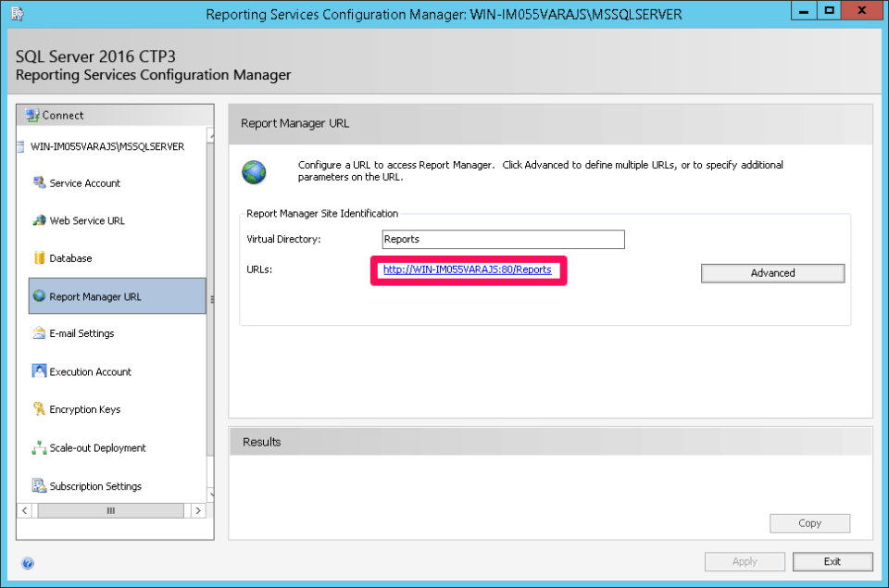
Task: Click the help question mark icon
Action: tap(27, 563)
